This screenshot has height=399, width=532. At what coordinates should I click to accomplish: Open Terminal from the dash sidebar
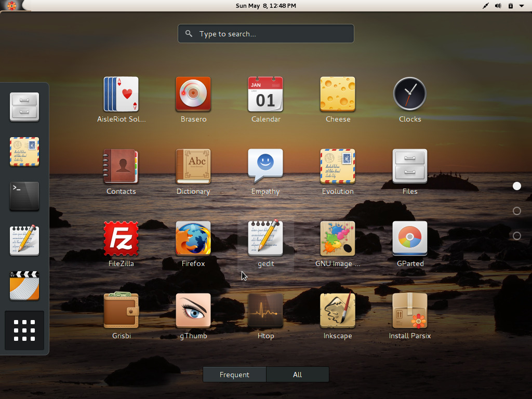(x=24, y=196)
